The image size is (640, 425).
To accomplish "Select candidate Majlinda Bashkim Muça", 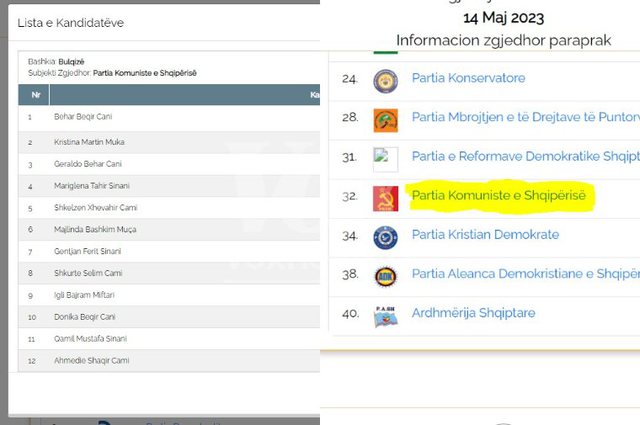I will [x=95, y=229].
